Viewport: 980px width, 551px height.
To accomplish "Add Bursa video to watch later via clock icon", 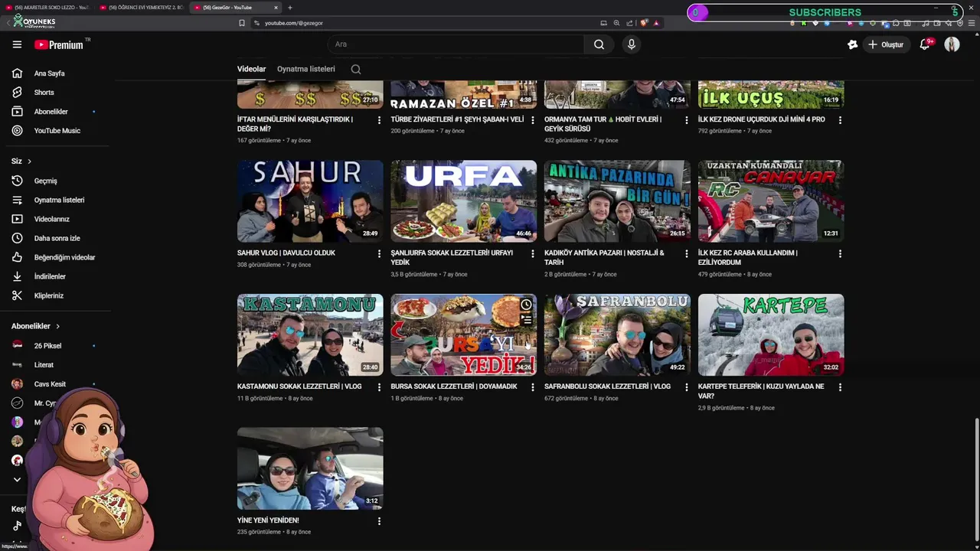I will (526, 305).
